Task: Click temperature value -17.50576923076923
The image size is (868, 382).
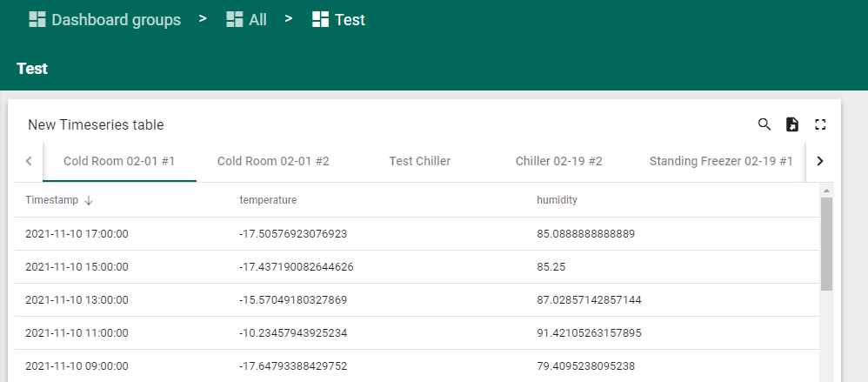Action: [x=293, y=233]
